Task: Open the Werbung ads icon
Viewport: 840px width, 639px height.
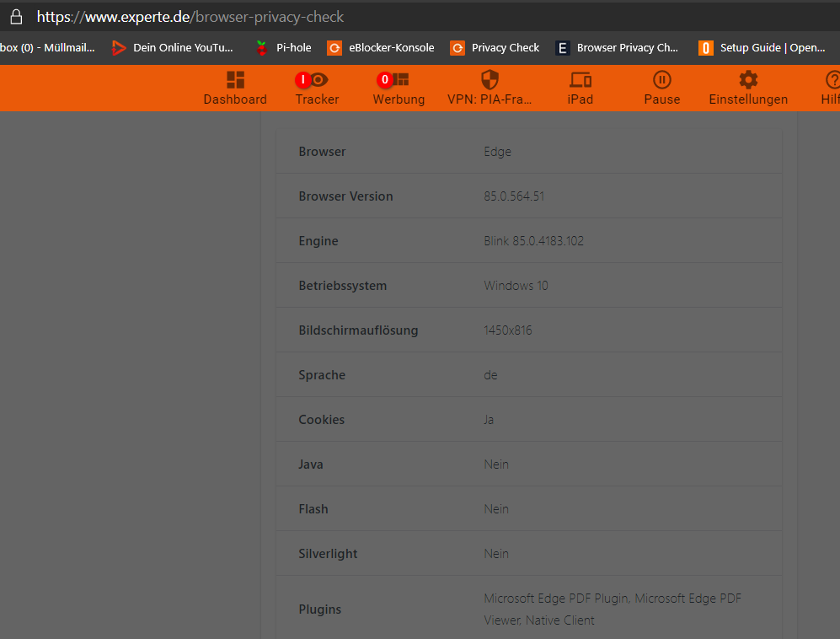Action: pos(401,80)
